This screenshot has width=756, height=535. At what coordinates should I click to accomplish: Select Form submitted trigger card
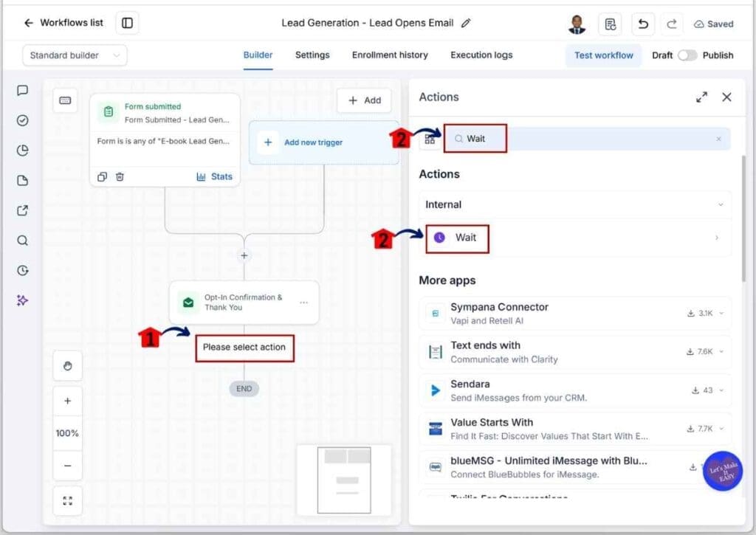[x=165, y=139]
